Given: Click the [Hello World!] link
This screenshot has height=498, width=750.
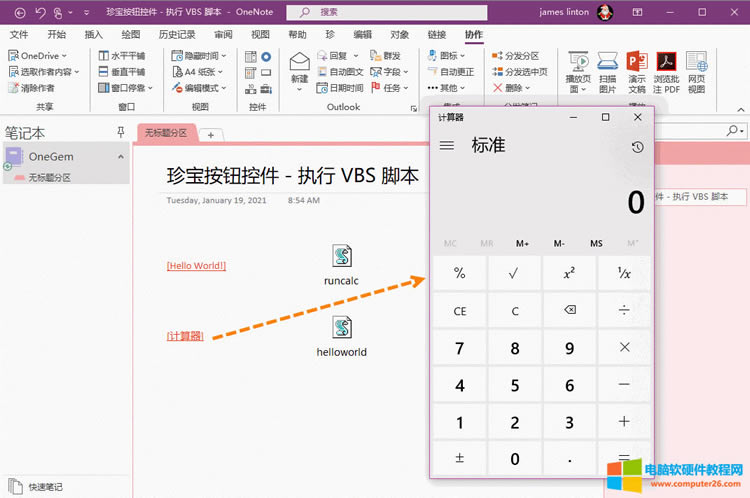Looking at the screenshot, I should click(x=196, y=266).
